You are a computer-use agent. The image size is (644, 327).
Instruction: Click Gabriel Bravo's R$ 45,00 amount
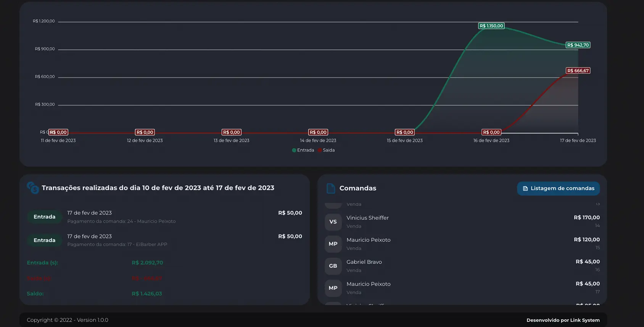pyautogui.click(x=588, y=262)
